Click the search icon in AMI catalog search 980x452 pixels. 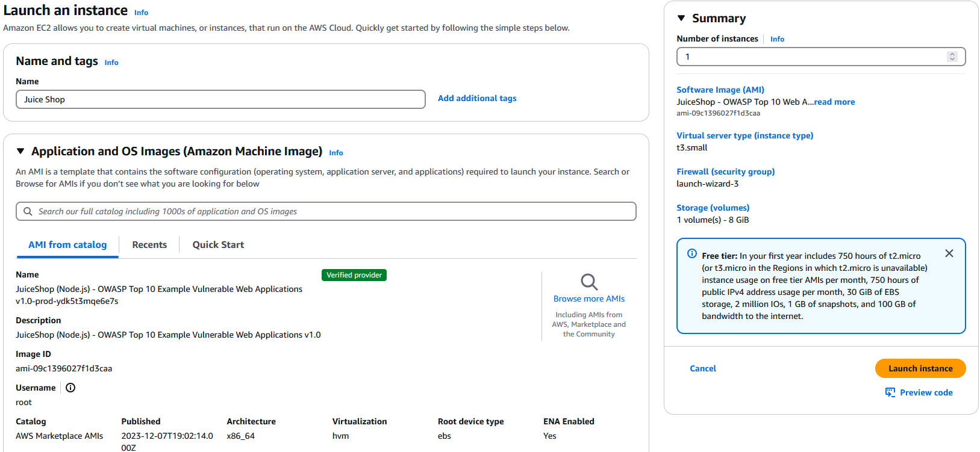[x=28, y=211]
